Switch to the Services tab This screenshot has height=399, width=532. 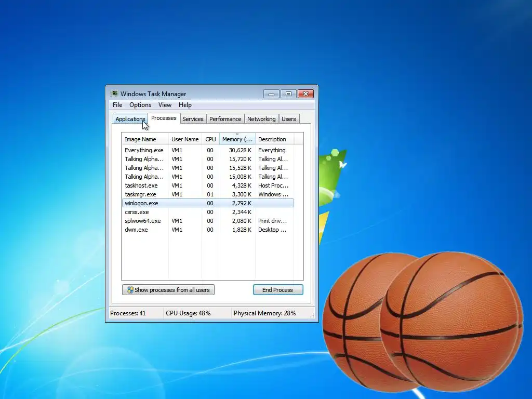pyautogui.click(x=193, y=119)
